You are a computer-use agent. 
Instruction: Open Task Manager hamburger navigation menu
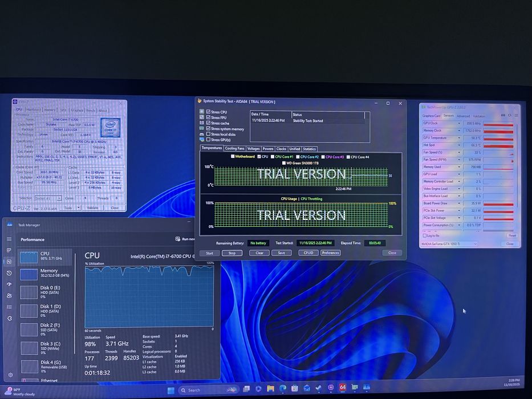[x=9, y=239]
